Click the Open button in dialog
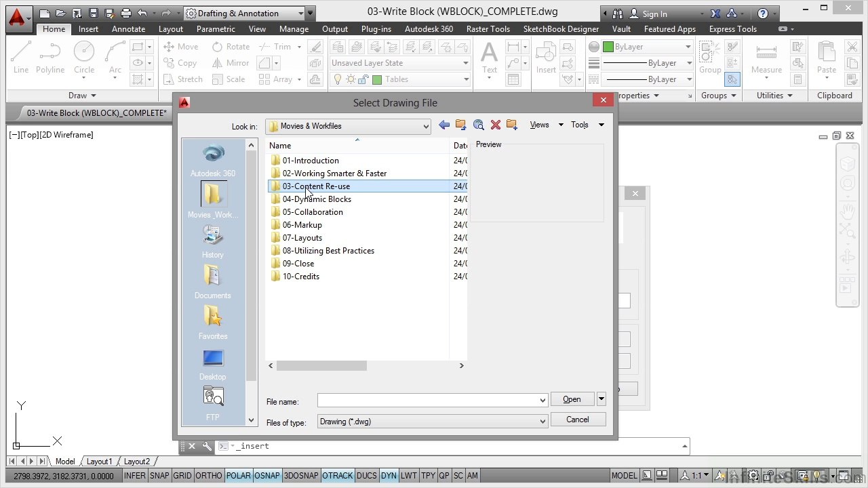Screen dimensions: 868x488 [x=572, y=399]
